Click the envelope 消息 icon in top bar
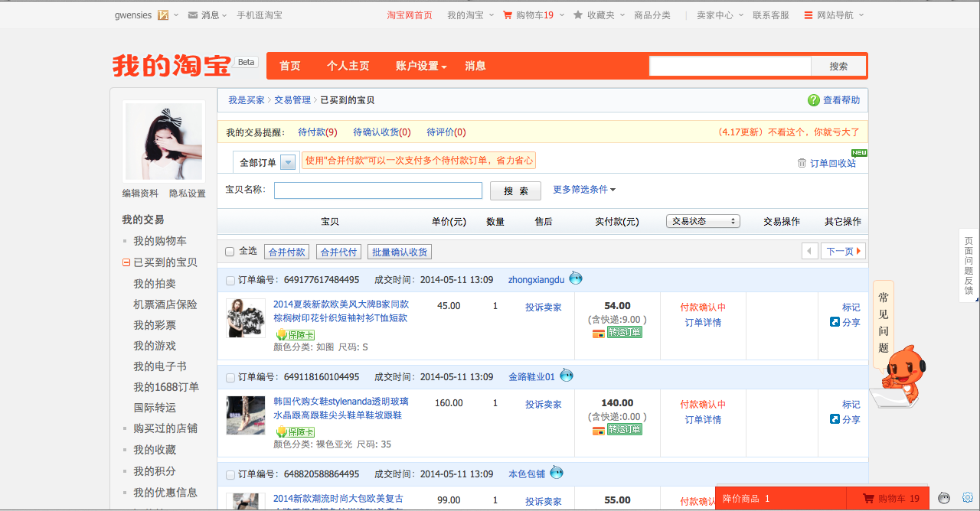The height and width of the screenshot is (511, 980). point(193,15)
